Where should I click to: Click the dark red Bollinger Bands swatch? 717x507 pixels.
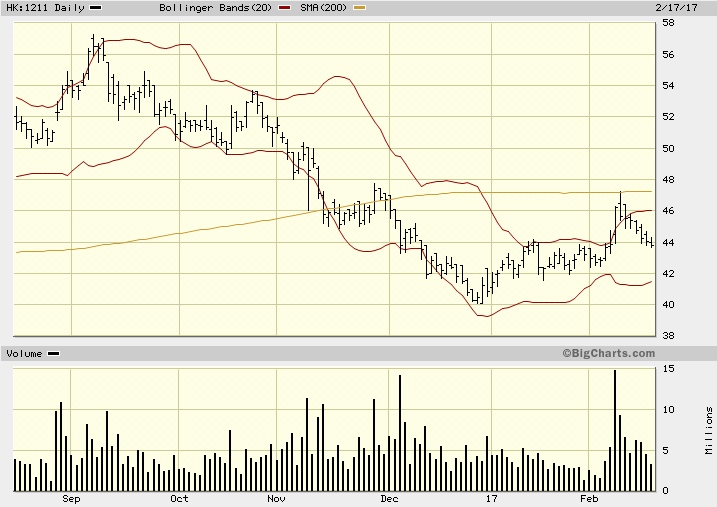284,8
